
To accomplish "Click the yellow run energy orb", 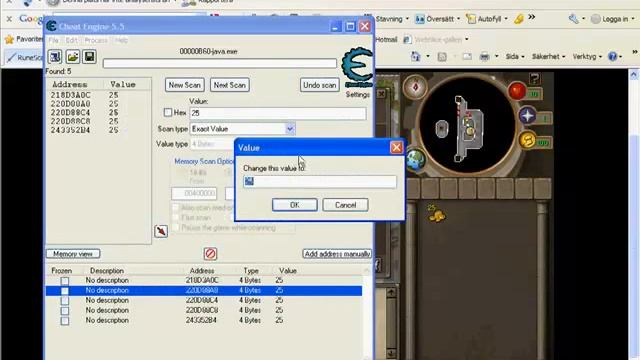I will click(527, 140).
